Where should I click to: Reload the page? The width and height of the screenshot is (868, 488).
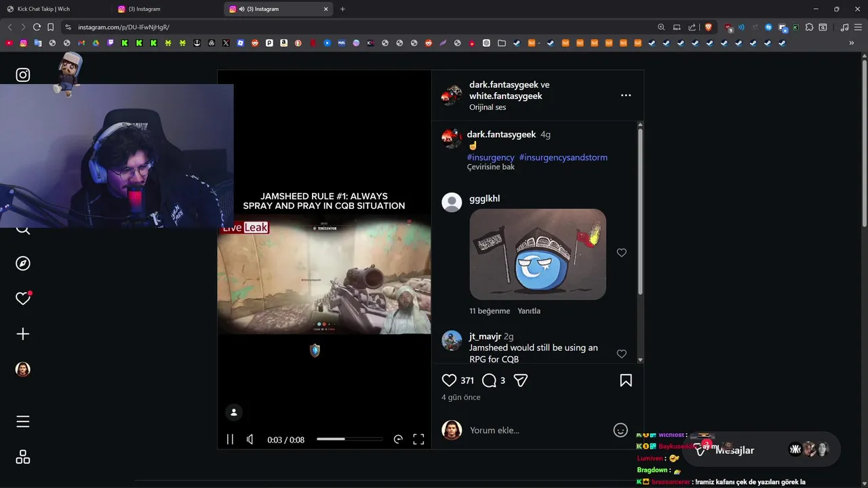(x=37, y=27)
